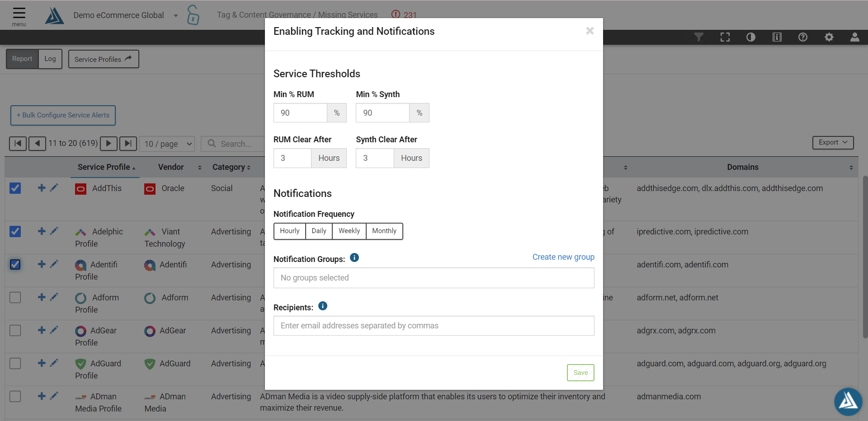The image size is (868, 421).
Task: Click Bulk Configure Service Alerts button
Action: click(63, 115)
